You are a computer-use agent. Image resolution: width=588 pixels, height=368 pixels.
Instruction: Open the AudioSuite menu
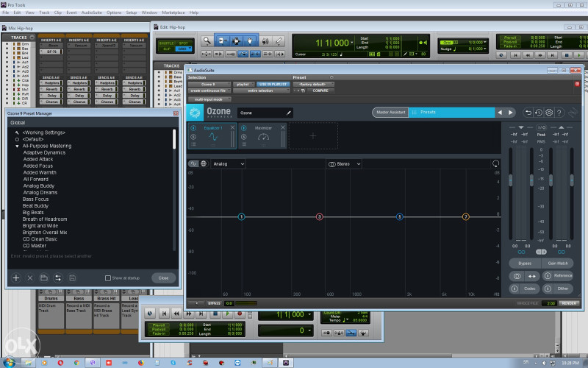coord(91,13)
